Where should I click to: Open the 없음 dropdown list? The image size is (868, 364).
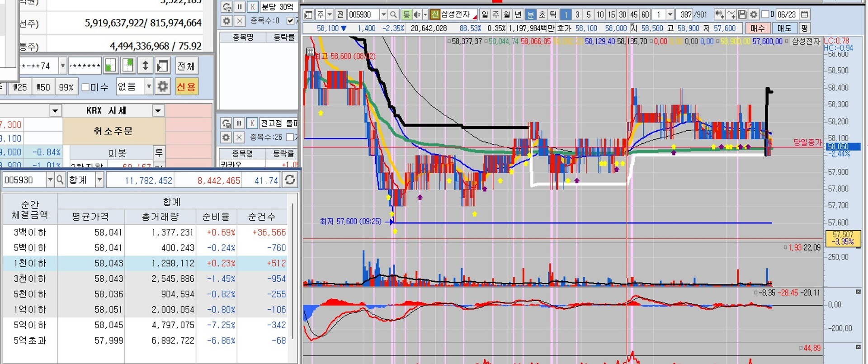pyautogui.click(x=148, y=86)
